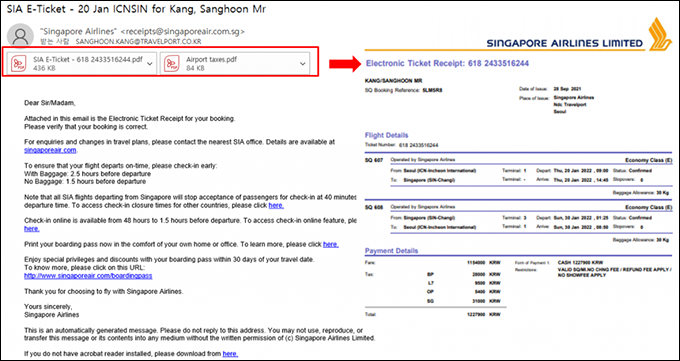Click the sender address receipts@singaporeair.com.sg
Screen dimensions: 680x361
182,32
